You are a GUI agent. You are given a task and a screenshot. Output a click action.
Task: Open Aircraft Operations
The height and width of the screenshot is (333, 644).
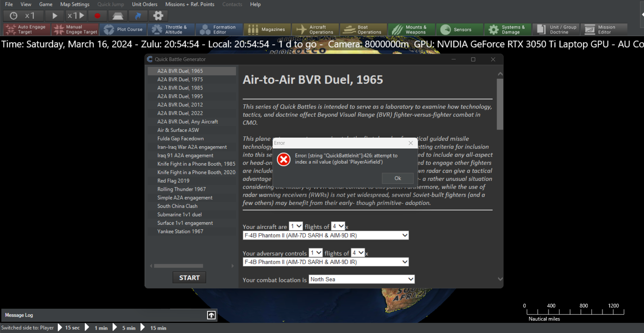tap(315, 29)
